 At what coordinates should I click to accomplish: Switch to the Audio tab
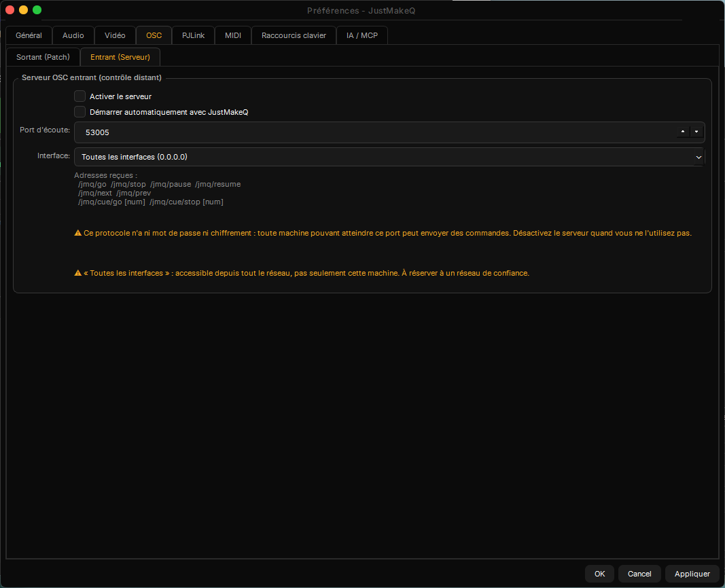pyautogui.click(x=73, y=35)
